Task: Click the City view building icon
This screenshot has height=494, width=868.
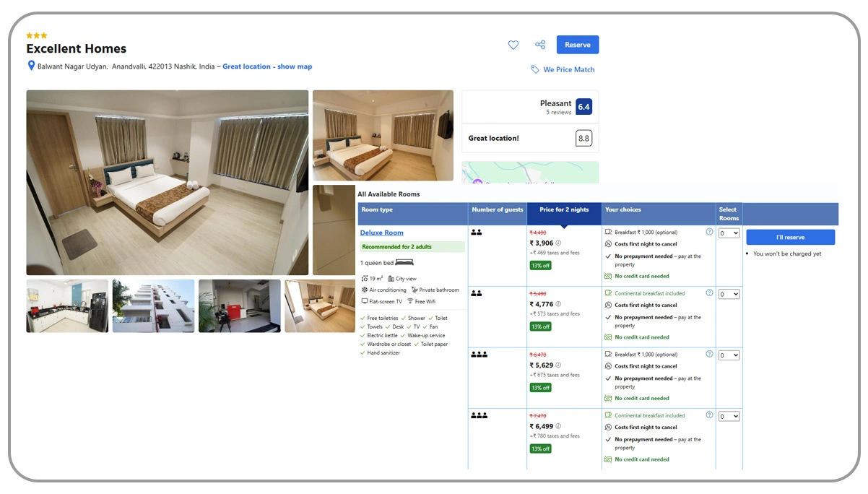Action: tap(392, 278)
